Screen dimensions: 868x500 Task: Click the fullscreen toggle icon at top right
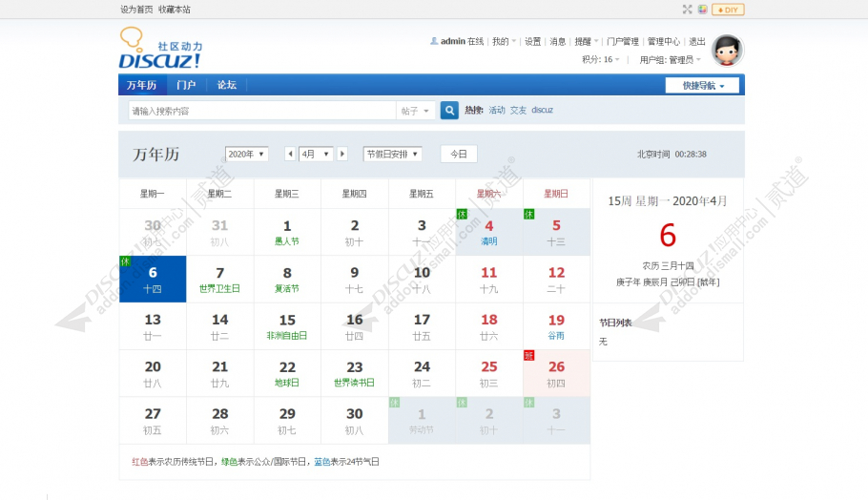pos(687,10)
